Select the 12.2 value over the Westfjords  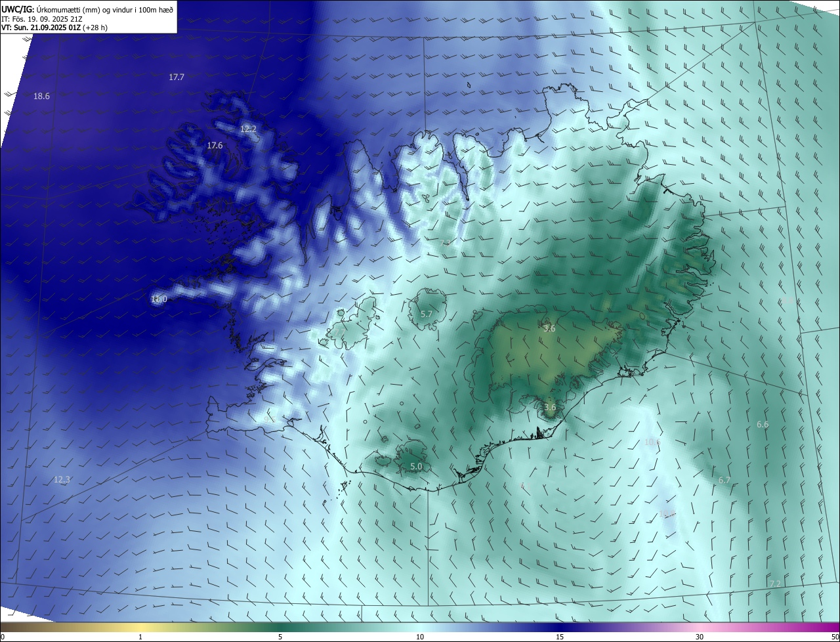point(248,129)
